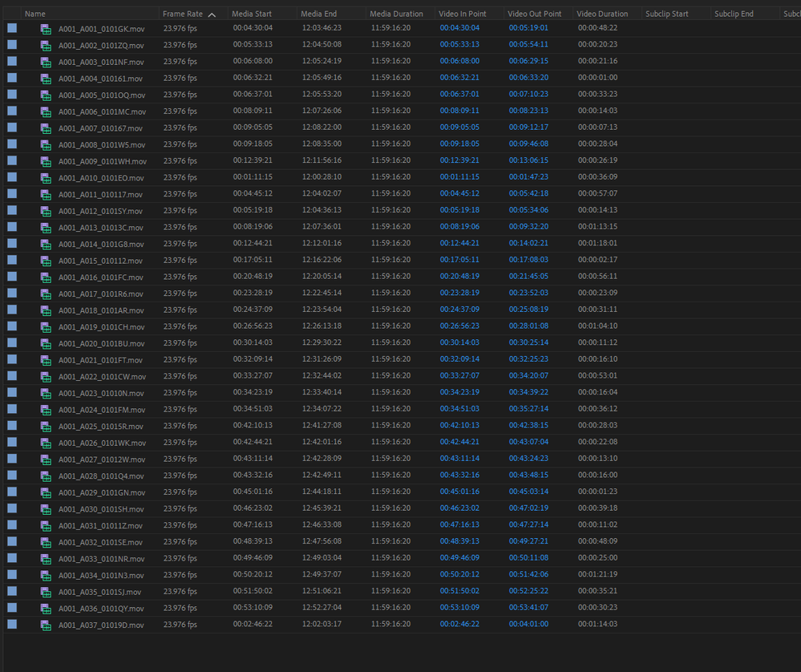
Task: Select clip A001_A032_0101SE.mov by name
Action: coord(101,542)
